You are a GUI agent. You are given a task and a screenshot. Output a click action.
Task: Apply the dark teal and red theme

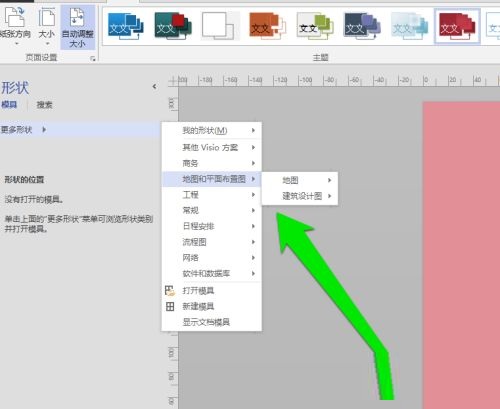pos(173,26)
